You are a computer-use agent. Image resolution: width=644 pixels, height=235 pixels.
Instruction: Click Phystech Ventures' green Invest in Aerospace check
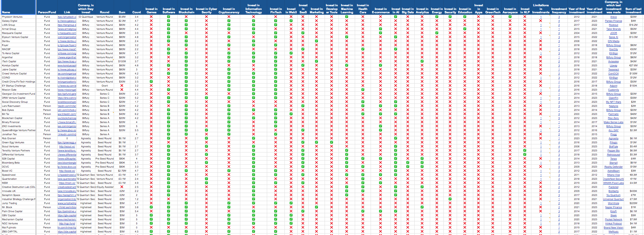pyautogui.click(x=510, y=17)
